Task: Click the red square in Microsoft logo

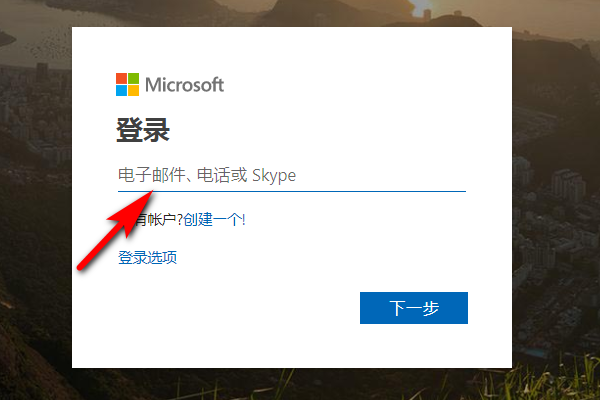Action: point(121,78)
